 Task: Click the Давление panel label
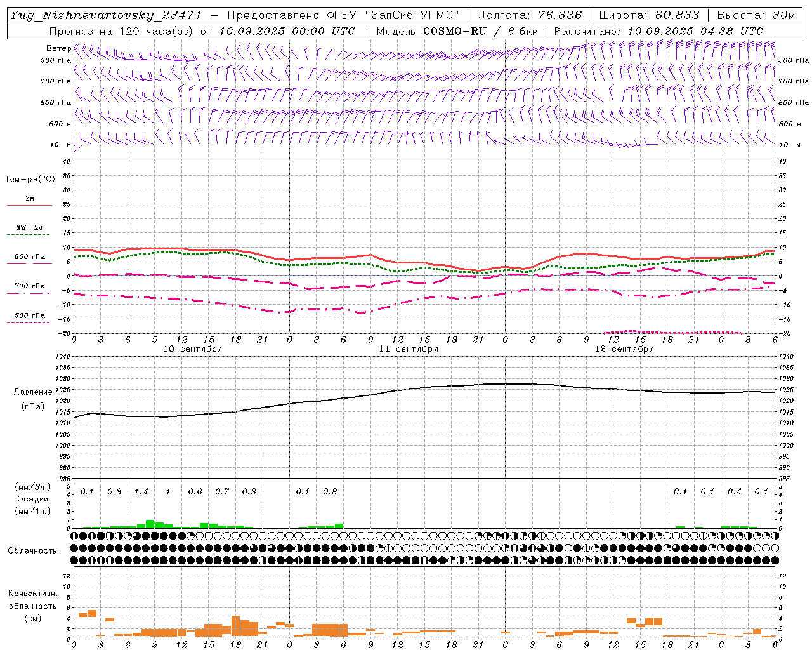tap(32, 392)
